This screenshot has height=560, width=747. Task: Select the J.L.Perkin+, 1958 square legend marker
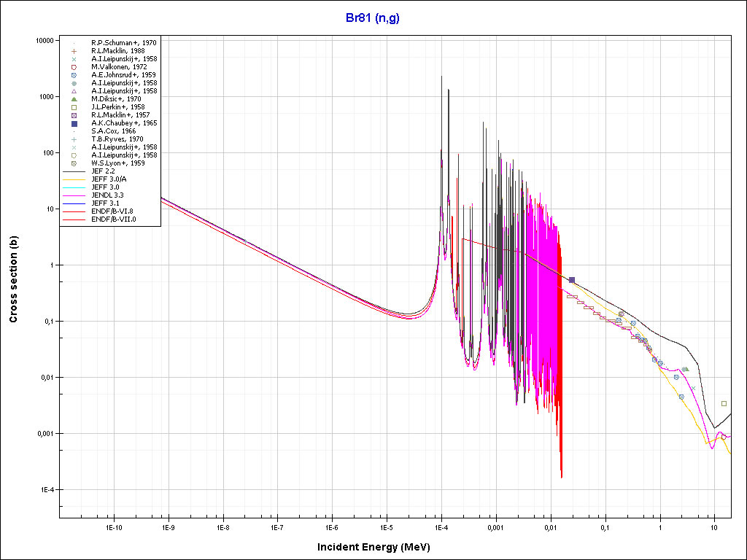click(74, 106)
